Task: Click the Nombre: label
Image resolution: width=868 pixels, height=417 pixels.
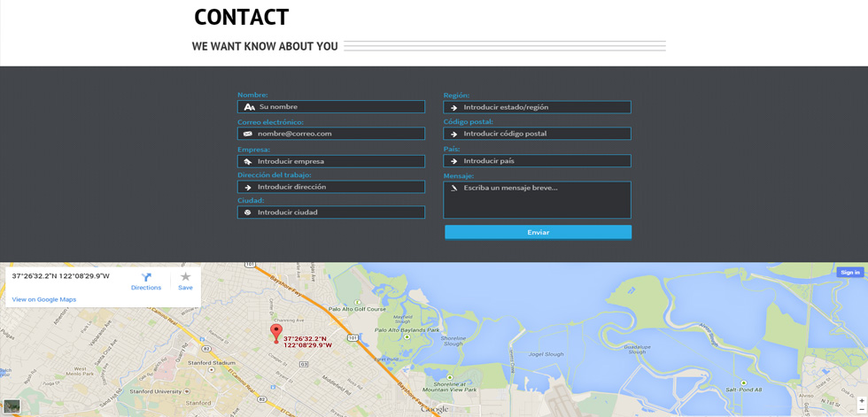Action: 252,95
